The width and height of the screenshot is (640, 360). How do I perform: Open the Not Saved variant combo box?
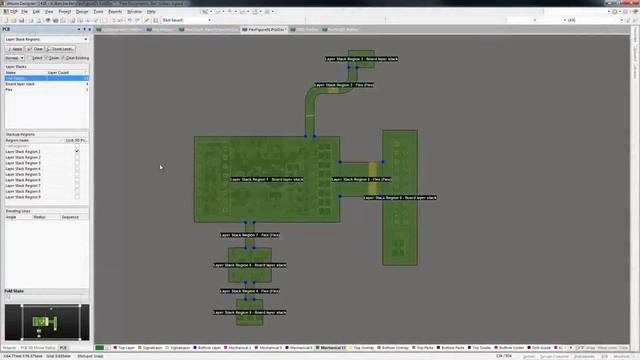(x=187, y=20)
